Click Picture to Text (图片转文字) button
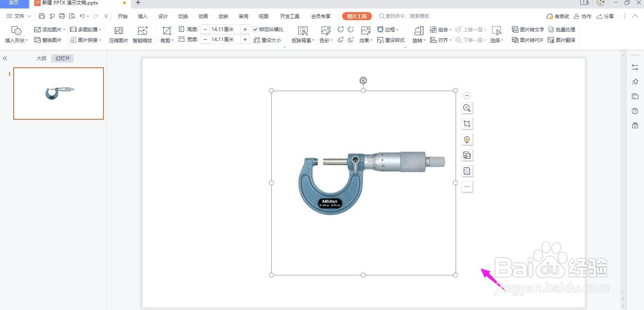This screenshot has width=644, height=310. coord(528,29)
